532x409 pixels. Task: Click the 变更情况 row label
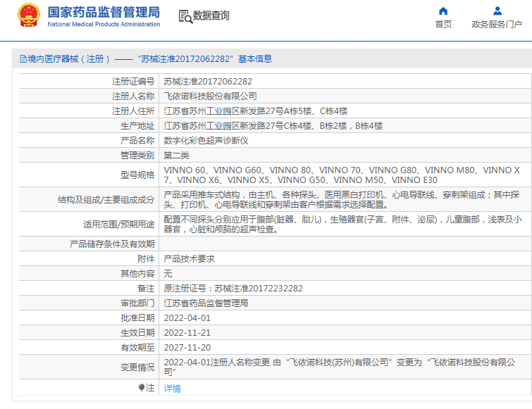(x=137, y=367)
